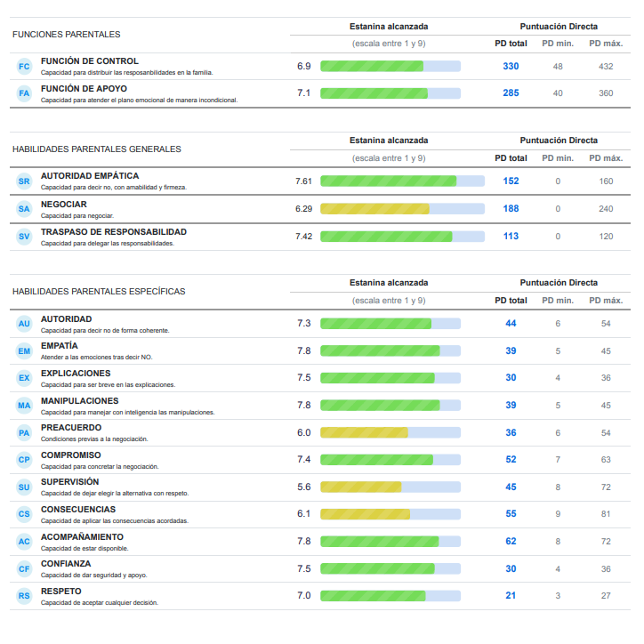
Task: Click the SV Traspaso de Responsabilidad badge
Action: pyautogui.click(x=24, y=237)
